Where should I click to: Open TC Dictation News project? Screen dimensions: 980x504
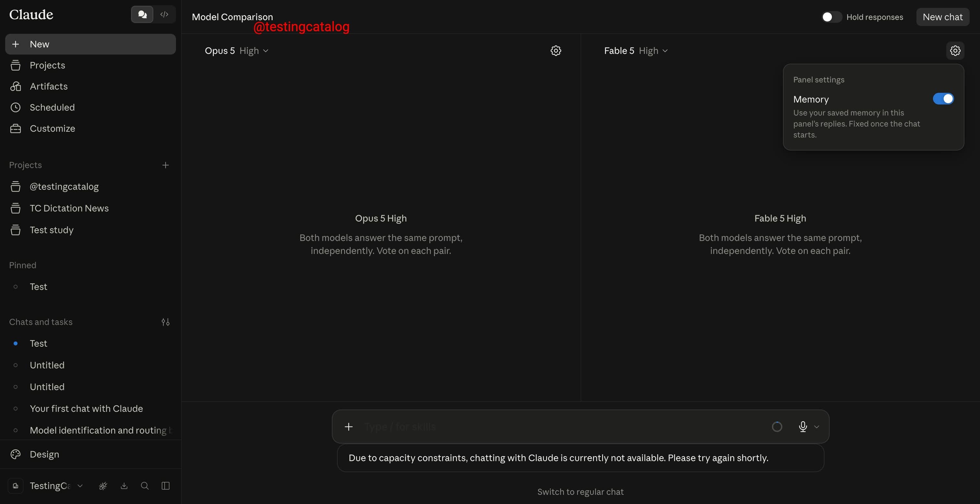90,208
